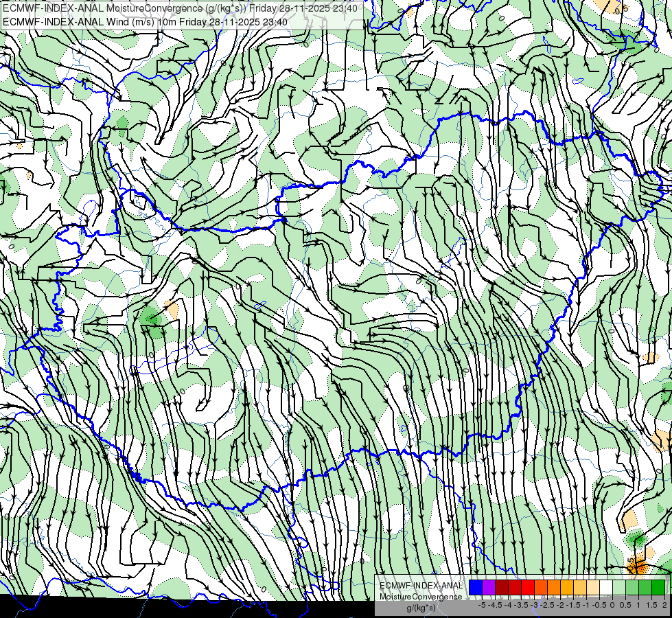Click the bright red swatch between -3.5 and -3
Viewport: 672px width, 618px height.
click(x=528, y=587)
